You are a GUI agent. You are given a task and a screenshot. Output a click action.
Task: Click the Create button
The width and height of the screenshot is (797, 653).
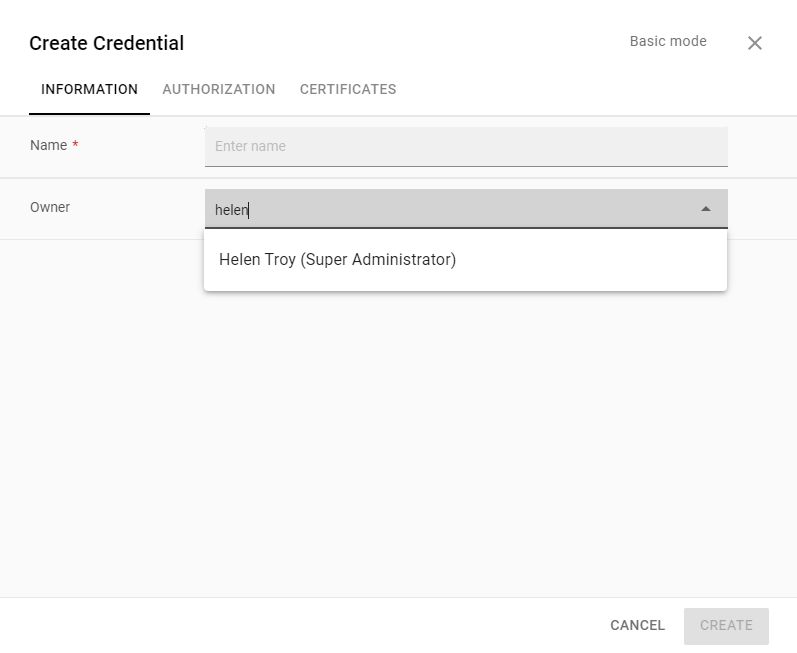pos(726,625)
